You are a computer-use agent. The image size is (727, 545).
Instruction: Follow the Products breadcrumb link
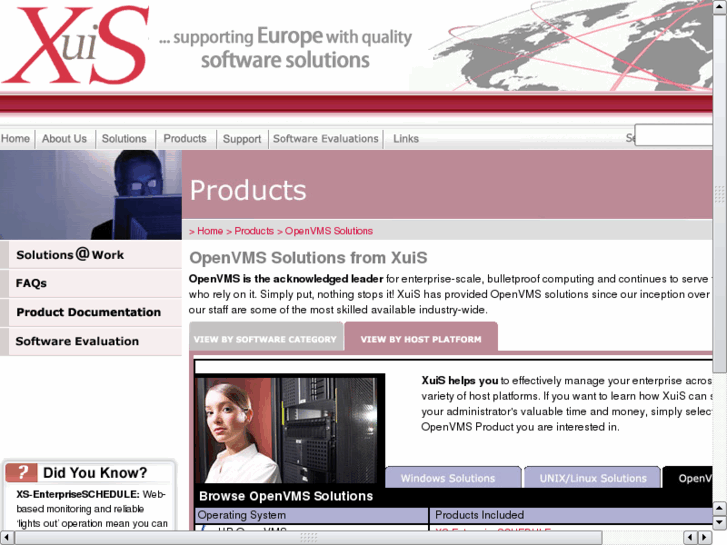click(254, 231)
